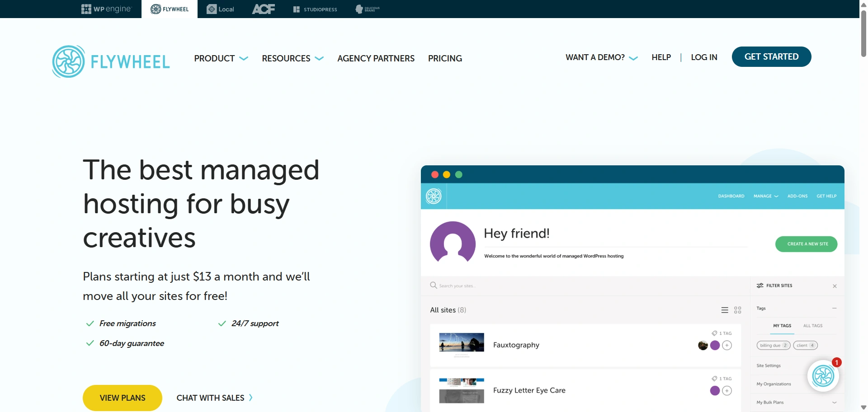Open Get Help in the mockup nav

(x=826, y=196)
